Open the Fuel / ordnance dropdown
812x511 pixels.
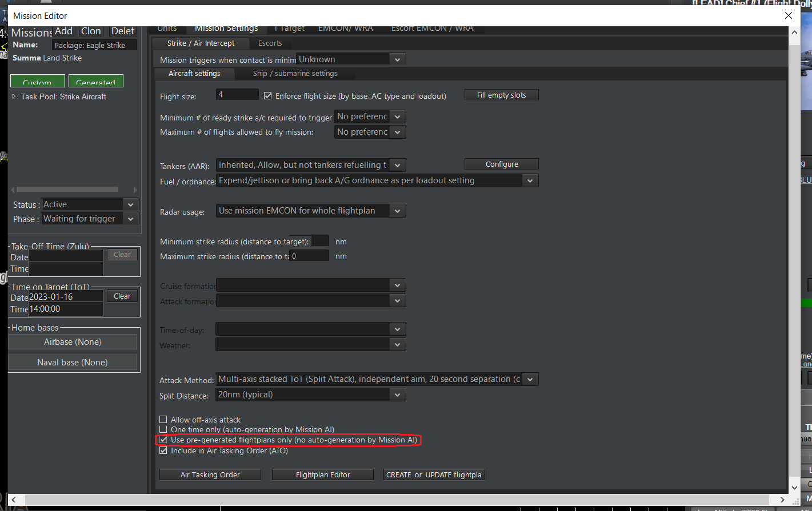pos(377,180)
